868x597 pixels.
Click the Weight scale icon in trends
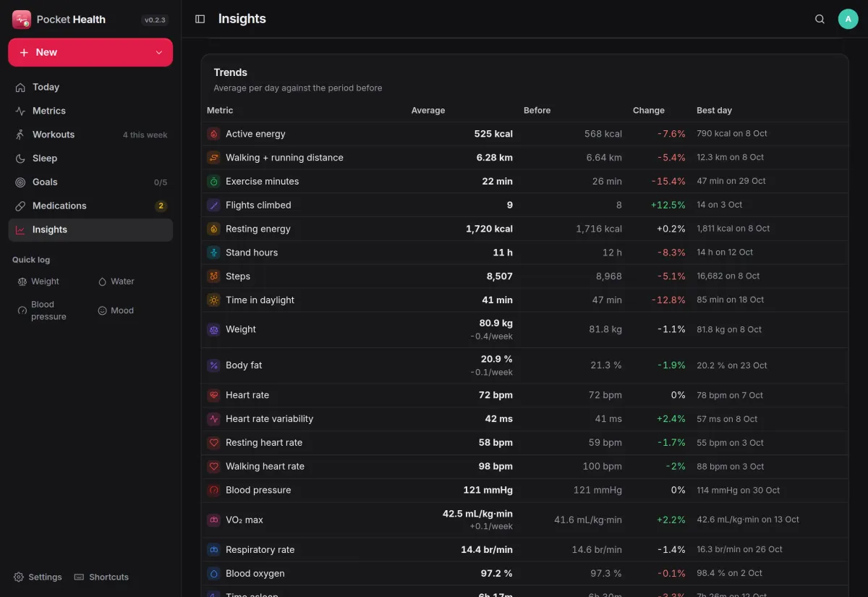(x=213, y=330)
